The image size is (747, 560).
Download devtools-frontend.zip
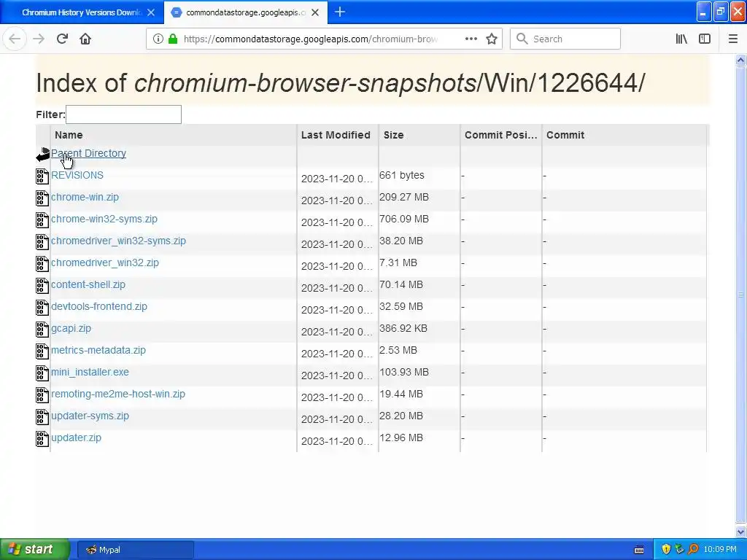click(99, 307)
